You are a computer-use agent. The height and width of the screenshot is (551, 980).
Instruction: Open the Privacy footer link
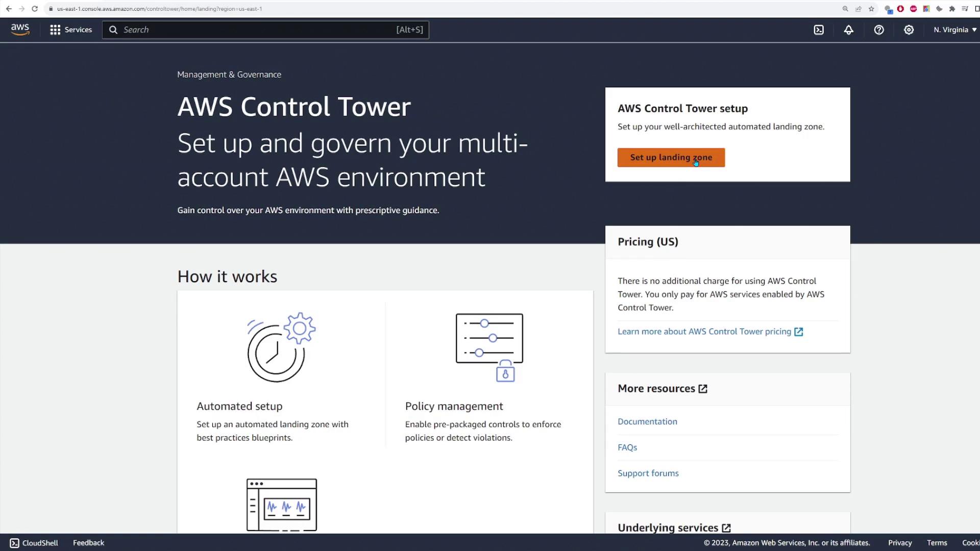click(899, 543)
